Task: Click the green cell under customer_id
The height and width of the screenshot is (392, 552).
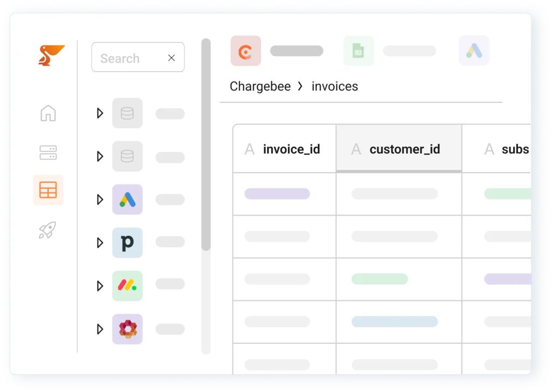Action: point(379,279)
